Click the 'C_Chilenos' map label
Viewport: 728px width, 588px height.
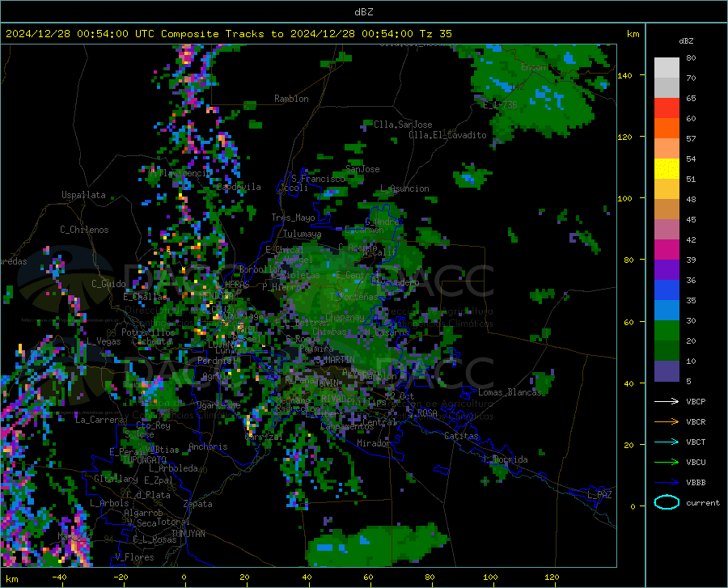[84, 230]
